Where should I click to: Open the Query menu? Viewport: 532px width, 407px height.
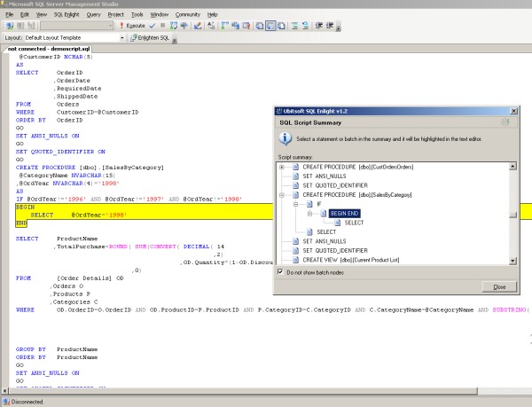click(94, 14)
